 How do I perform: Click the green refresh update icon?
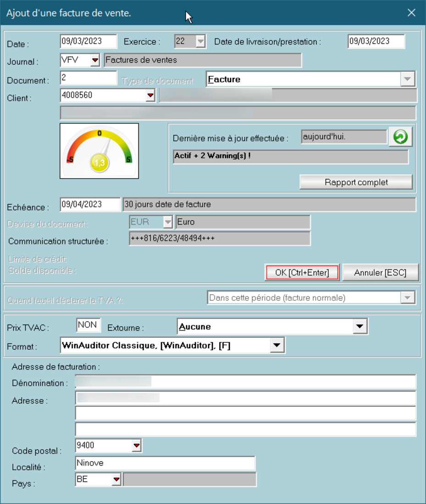[x=400, y=137]
